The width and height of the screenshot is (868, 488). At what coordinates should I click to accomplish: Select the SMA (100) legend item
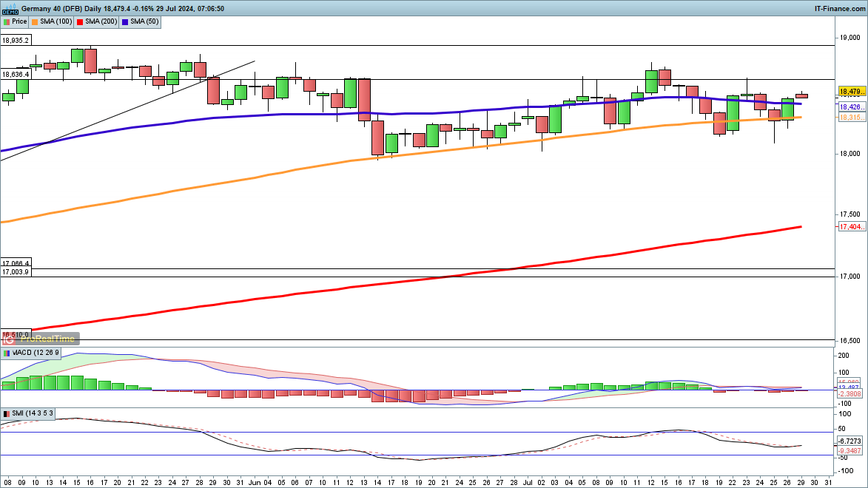52,21
